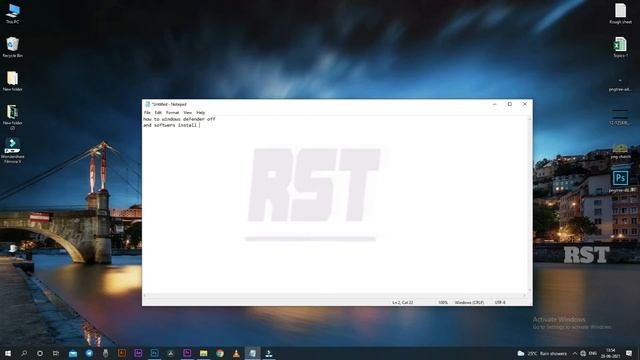The image size is (640, 360).
Task: Select the Excel file desktop icon
Action: (620, 47)
